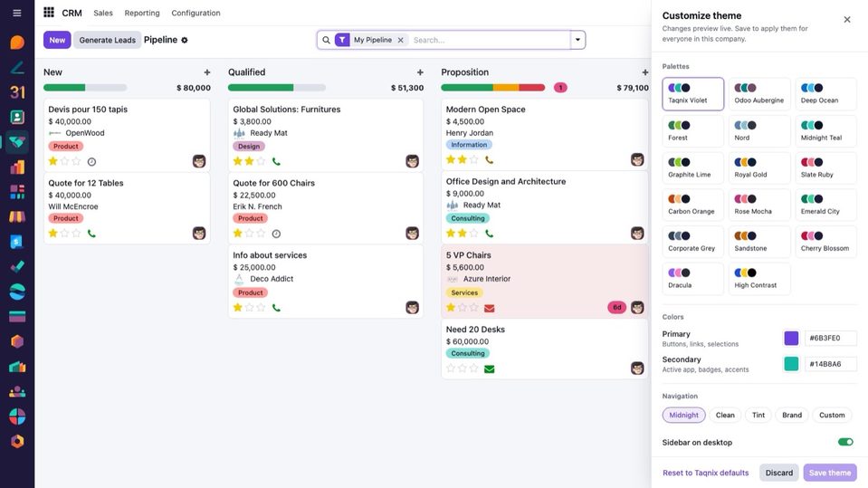
Task: Open the Secondary color swatch
Action: tap(791, 364)
